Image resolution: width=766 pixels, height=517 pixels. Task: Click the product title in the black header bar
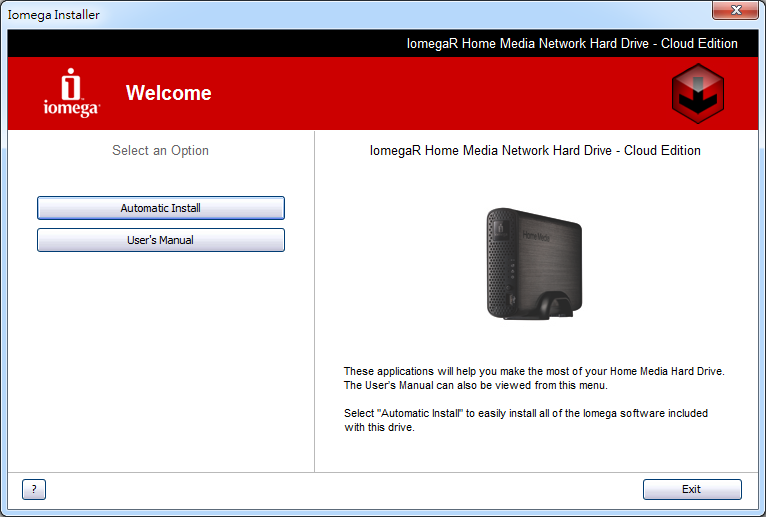click(572, 43)
